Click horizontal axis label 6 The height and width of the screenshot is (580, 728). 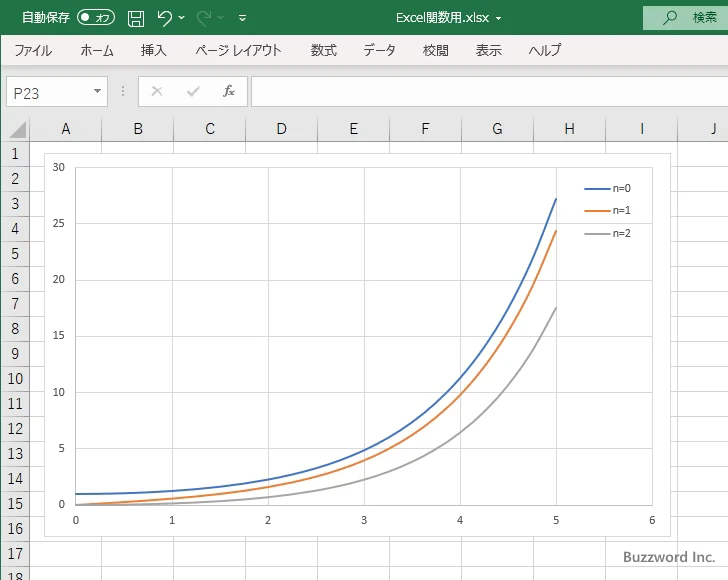[652, 520]
